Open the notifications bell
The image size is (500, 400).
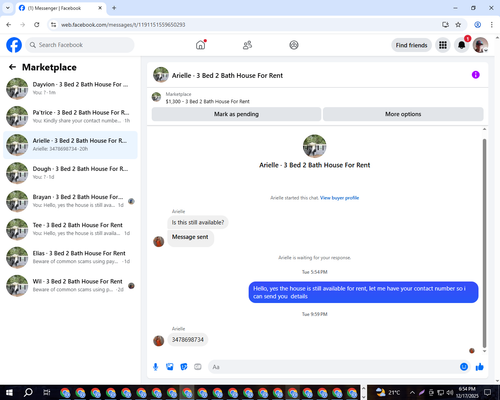461,45
